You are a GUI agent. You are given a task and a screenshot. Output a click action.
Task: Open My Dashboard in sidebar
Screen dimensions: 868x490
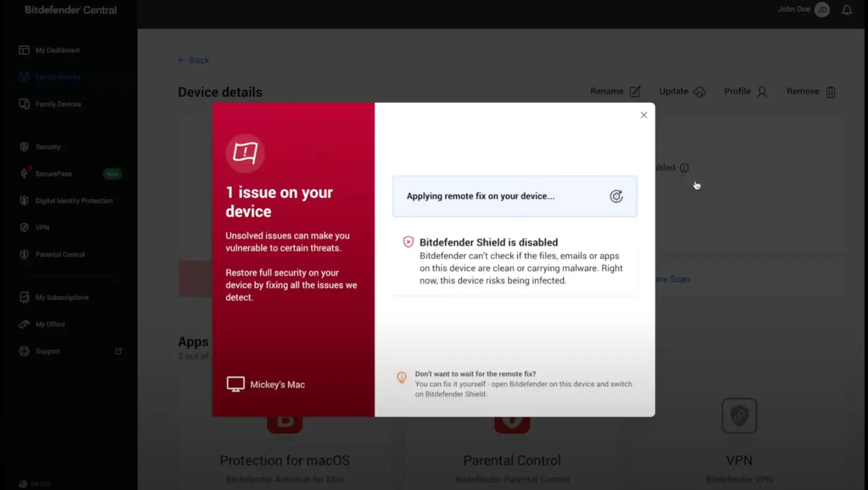(x=57, y=50)
